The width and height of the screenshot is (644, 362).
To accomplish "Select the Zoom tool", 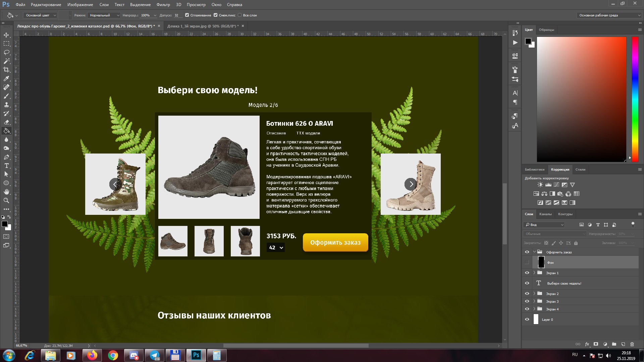I will [6, 200].
